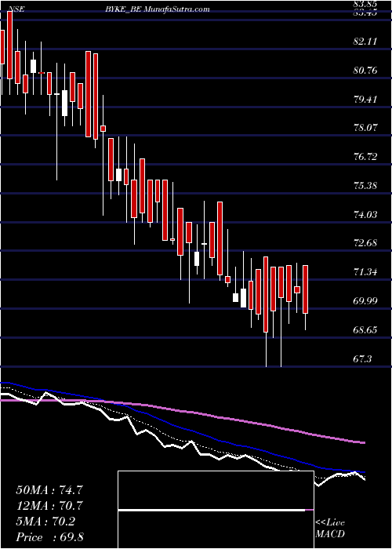This screenshot has height=549, width=392.
Task: Select the 71.34 price level label
Action: click(365, 271)
